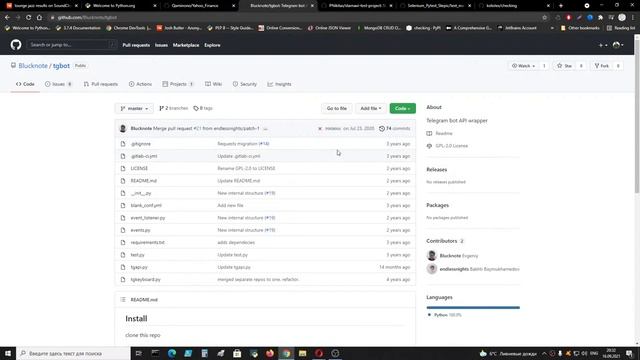Switch to Welcome to Python.org tab
Screen dimensions: 640x360
pyautogui.click(x=121, y=6)
